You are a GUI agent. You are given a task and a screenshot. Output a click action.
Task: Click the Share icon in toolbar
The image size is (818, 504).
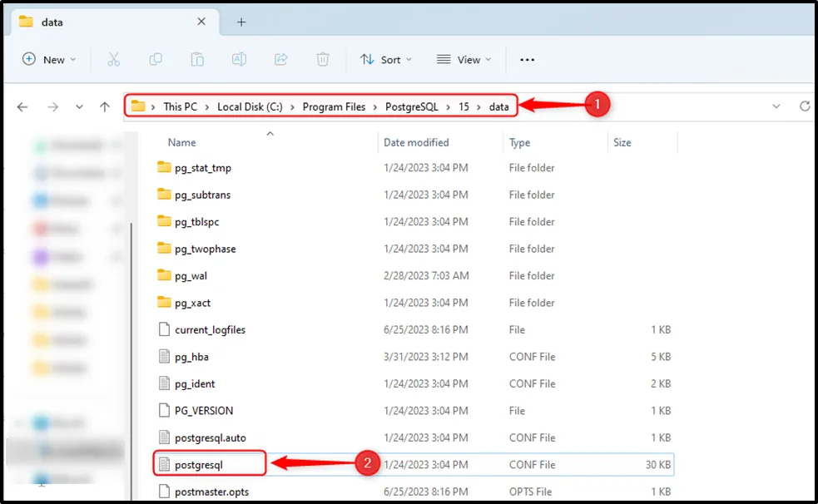pos(281,59)
